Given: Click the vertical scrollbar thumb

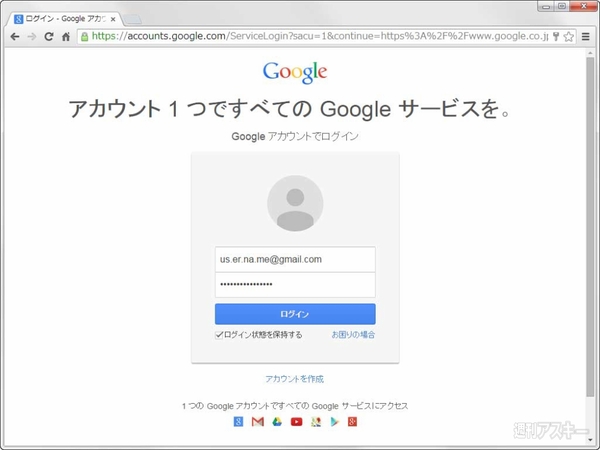Looking at the screenshot, I should tap(590, 227).
